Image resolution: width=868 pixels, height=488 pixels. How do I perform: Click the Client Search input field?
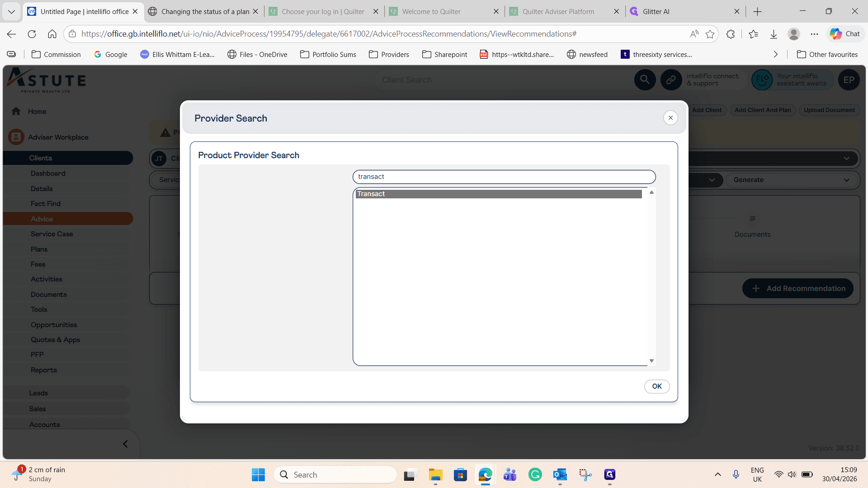coord(504,80)
